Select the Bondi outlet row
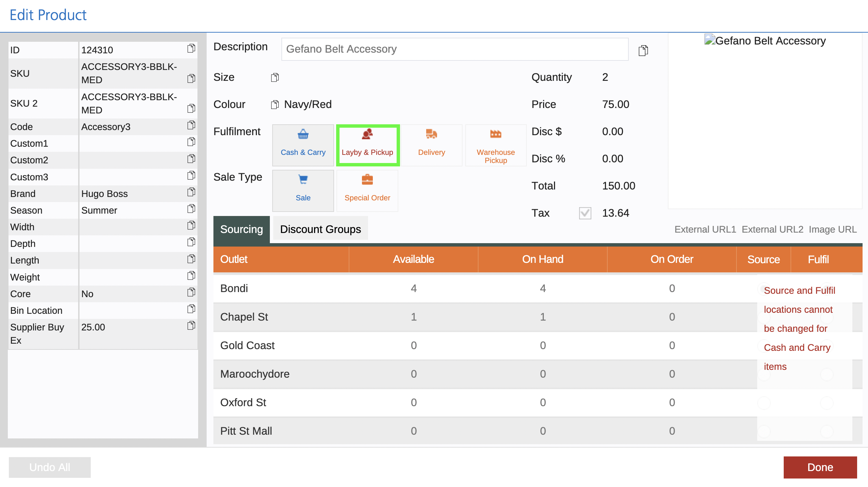Image resolution: width=868 pixels, height=487 pixels. 538,289
